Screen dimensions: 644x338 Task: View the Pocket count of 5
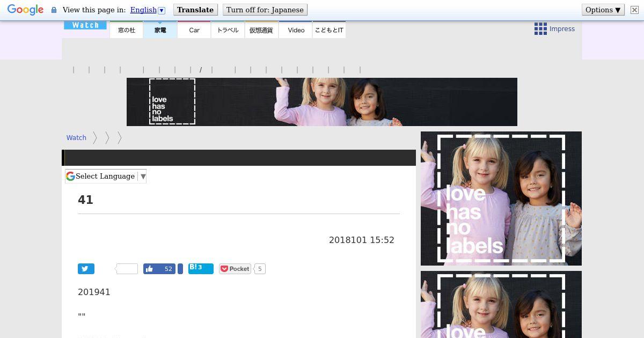(260, 269)
